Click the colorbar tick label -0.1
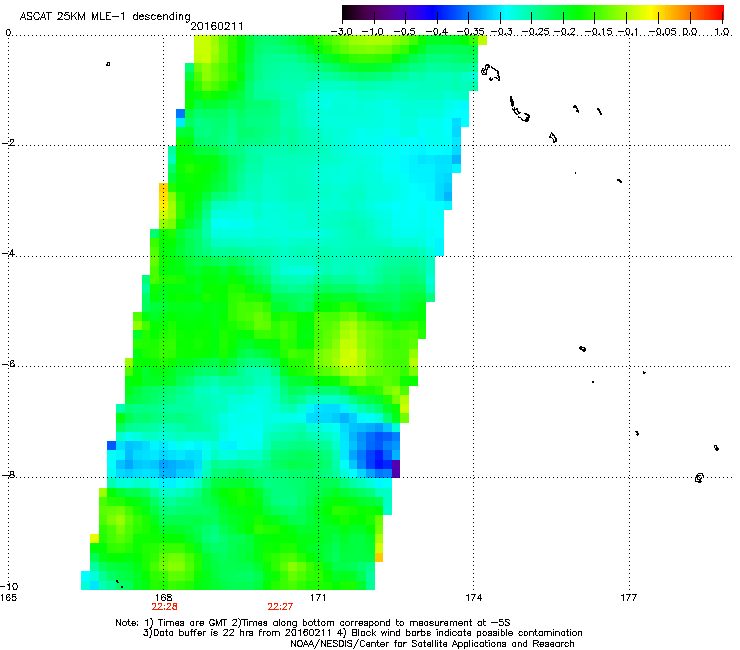 (x=628, y=32)
